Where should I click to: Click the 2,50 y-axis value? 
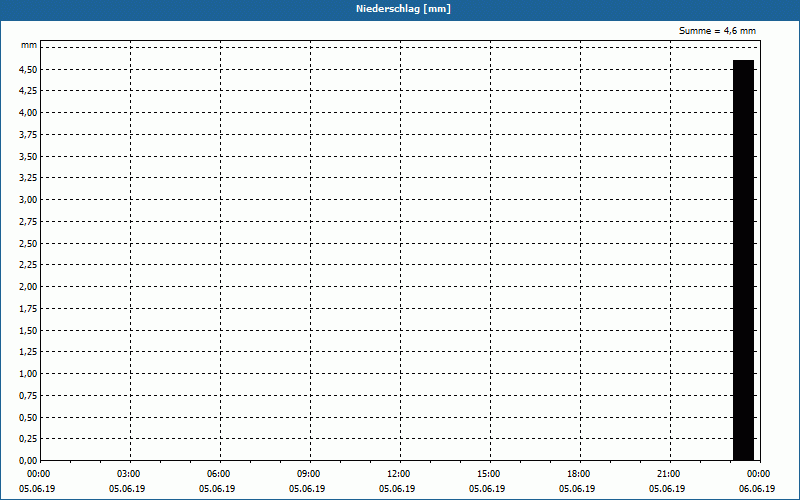[28, 244]
